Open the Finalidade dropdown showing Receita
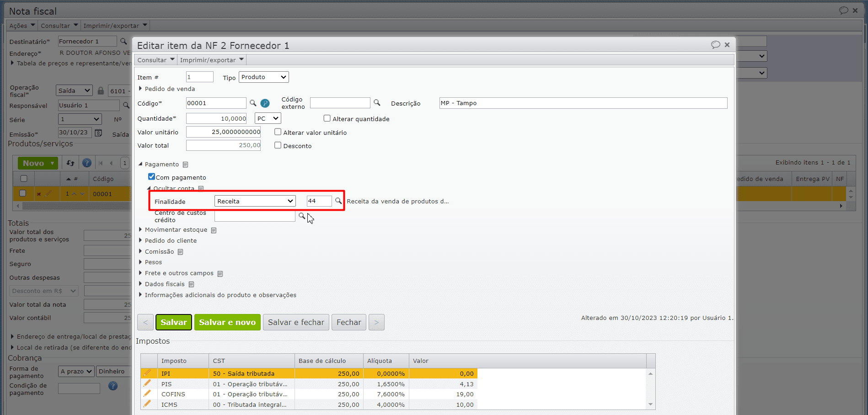 coord(255,201)
